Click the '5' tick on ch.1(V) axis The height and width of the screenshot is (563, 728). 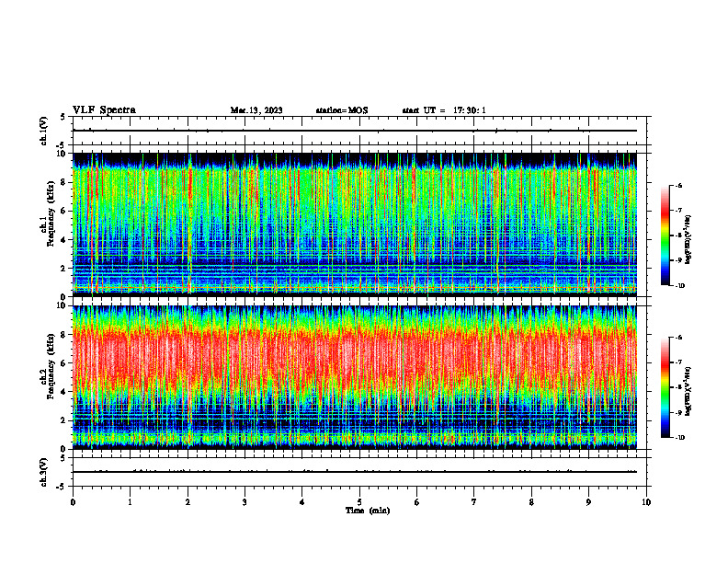tap(63, 118)
